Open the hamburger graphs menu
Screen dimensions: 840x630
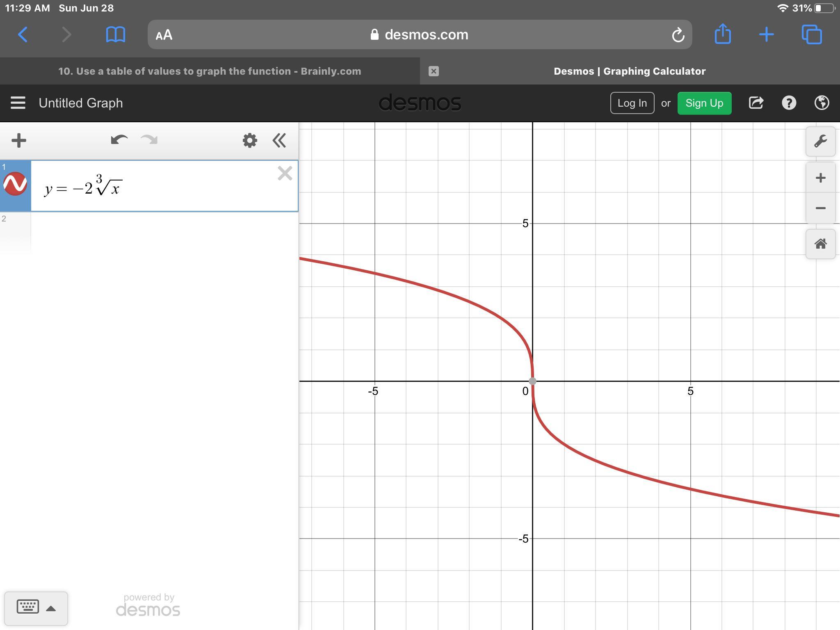click(18, 103)
